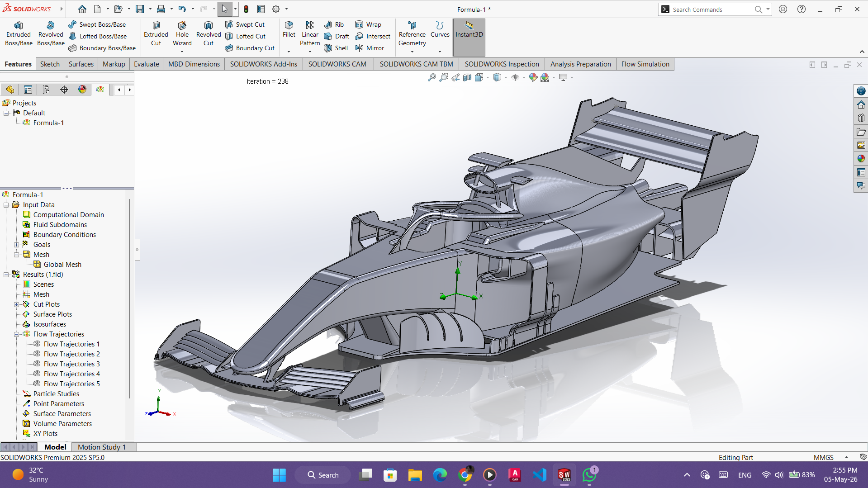This screenshot has width=868, height=488.
Task: Collapse the Flow Trajectories node
Action: pyautogui.click(x=17, y=334)
